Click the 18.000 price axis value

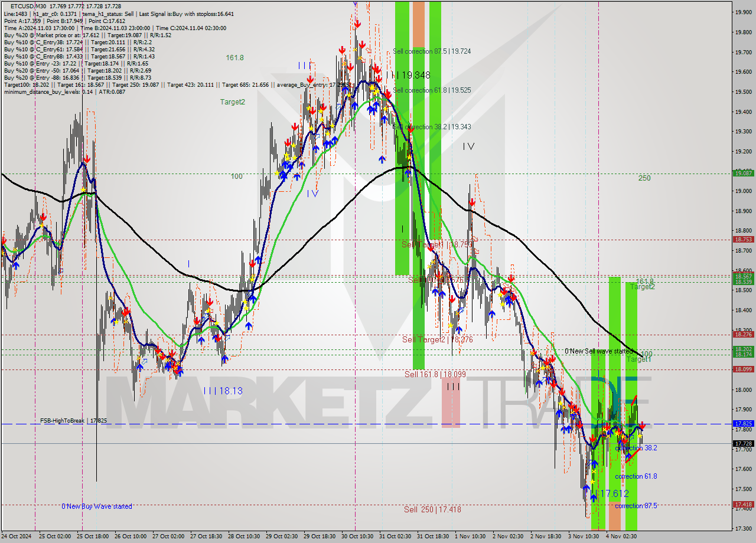click(742, 390)
